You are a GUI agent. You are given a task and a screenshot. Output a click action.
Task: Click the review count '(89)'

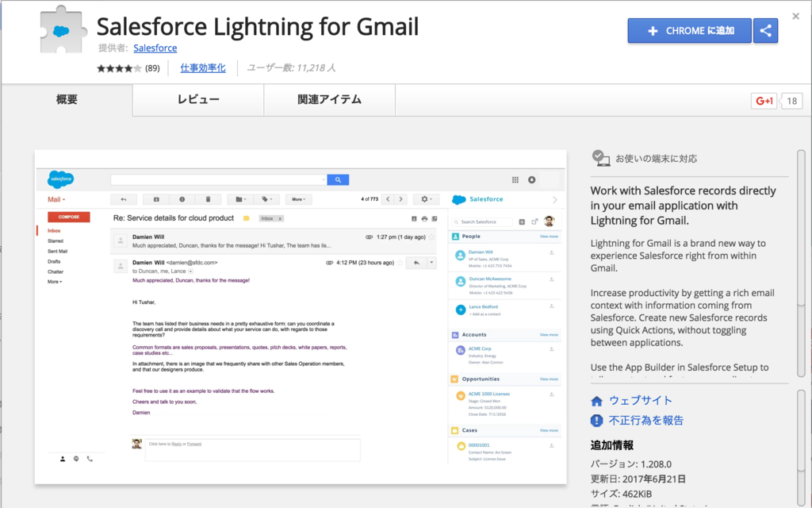coord(152,68)
